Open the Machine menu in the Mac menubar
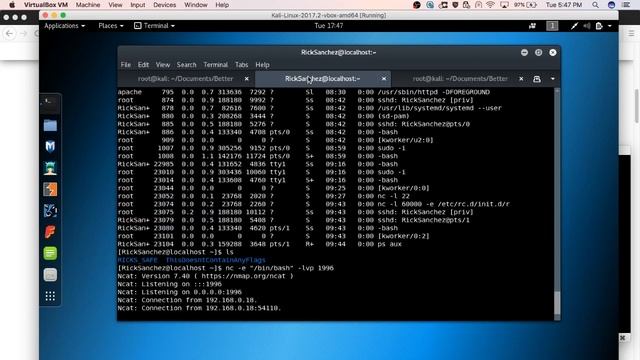This screenshot has height=360, width=640. point(88,5)
